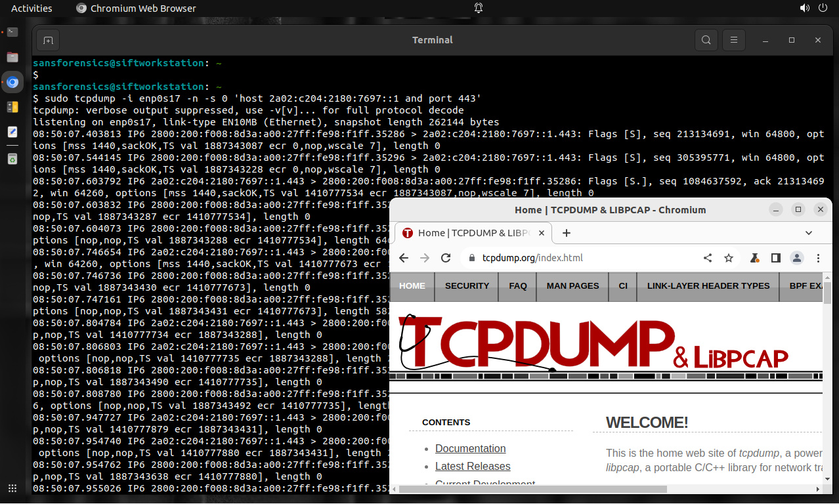
Task: Click the 'verbose output suppressed' line
Action: pyautogui.click(x=248, y=110)
